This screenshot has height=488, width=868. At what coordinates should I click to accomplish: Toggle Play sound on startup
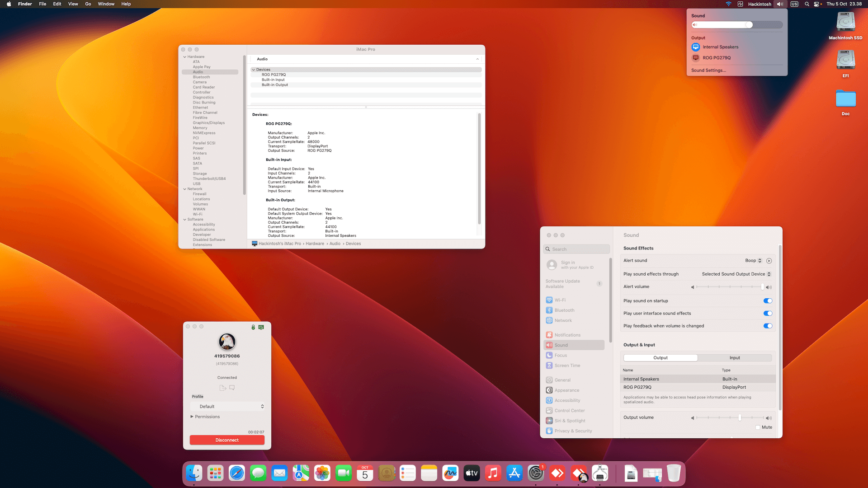(768, 301)
